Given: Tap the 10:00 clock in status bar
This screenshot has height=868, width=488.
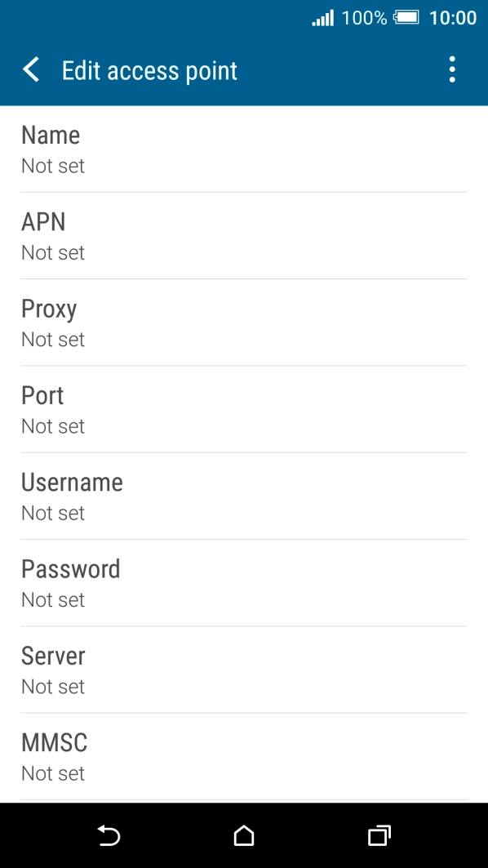Looking at the screenshot, I should pyautogui.click(x=453, y=18).
